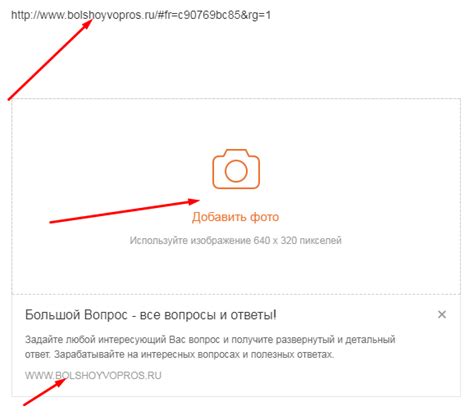Click the "Добавить фото" link
The width and height of the screenshot is (474, 420).
pos(235,217)
